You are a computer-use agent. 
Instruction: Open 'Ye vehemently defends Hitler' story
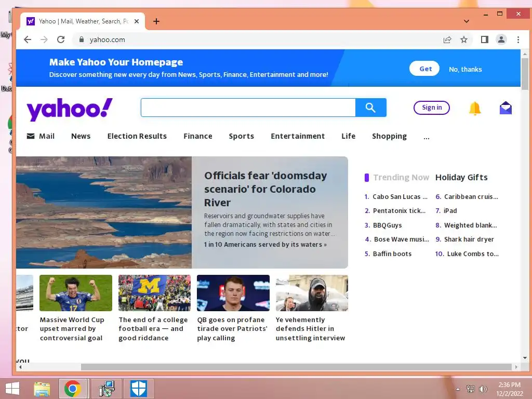tap(311, 329)
